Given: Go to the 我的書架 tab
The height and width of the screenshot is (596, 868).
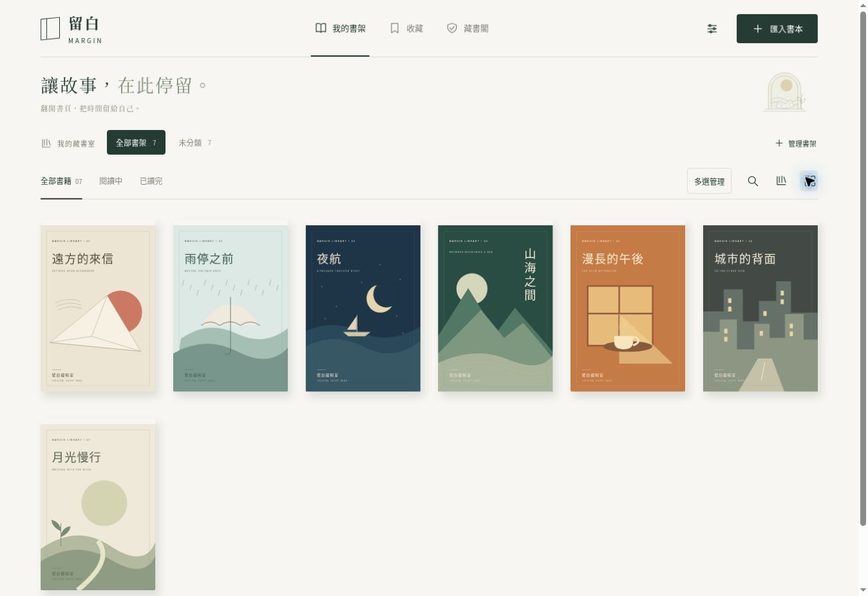Looking at the screenshot, I should pos(340,29).
